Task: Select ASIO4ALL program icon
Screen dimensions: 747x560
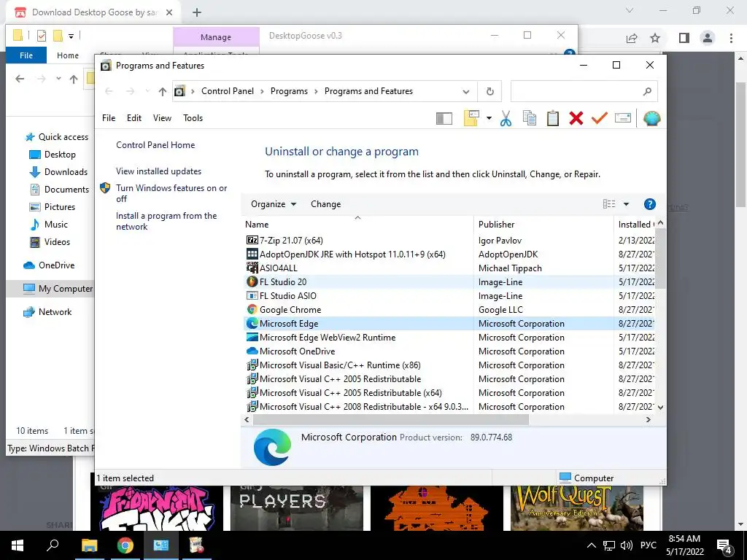Action: (252, 268)
